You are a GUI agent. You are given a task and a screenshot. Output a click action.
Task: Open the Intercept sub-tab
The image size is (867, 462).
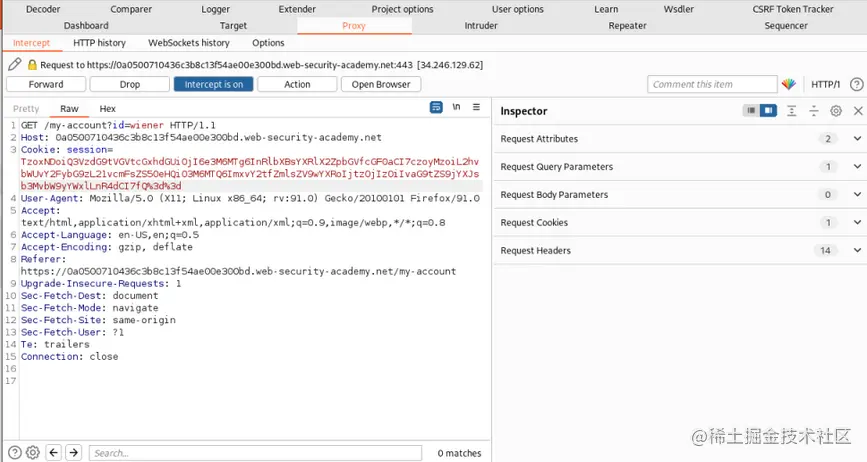[32, 43]
